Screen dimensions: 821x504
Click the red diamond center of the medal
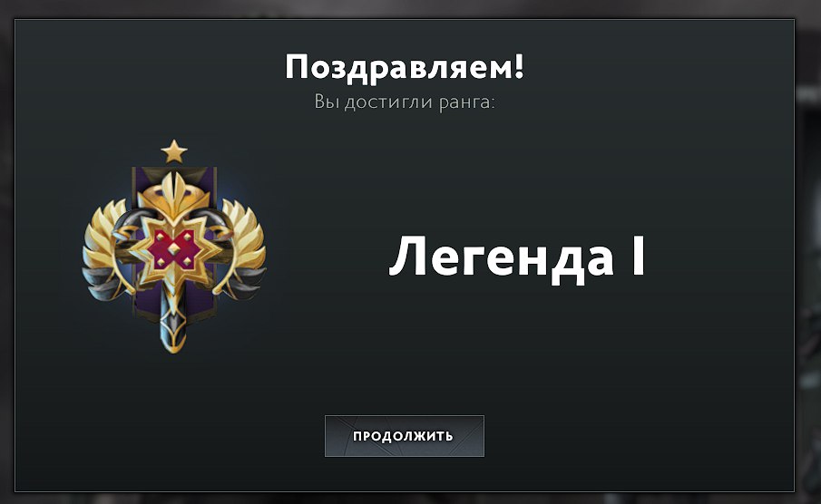(x=174, y=249)
